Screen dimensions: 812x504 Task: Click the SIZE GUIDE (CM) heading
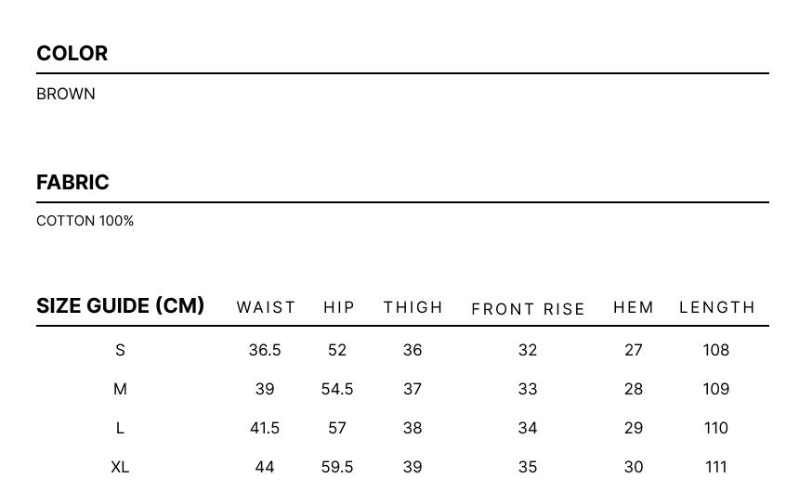[x=120, y=306]
